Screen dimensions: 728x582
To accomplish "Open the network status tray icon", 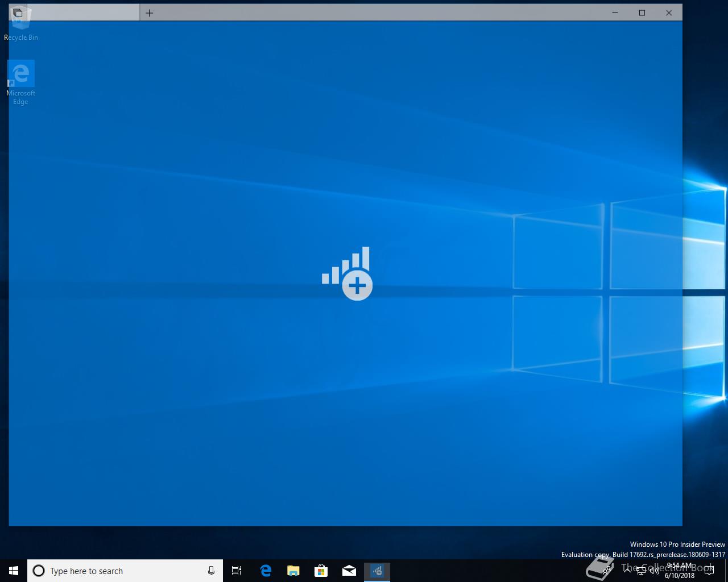I will pos(641,571).
